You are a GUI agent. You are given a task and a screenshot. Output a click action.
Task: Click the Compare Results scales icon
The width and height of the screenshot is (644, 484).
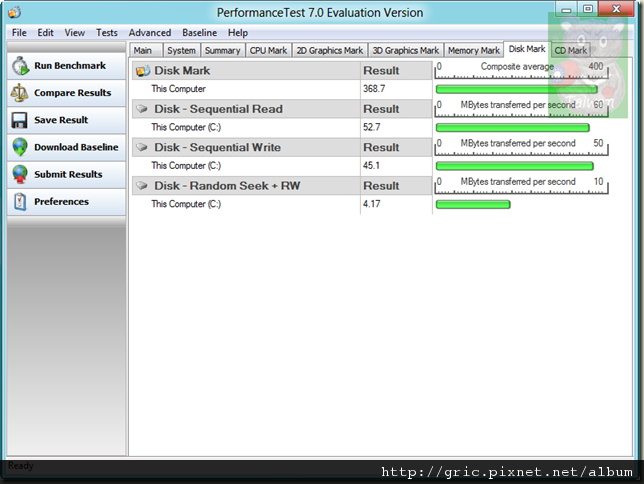(19, 93)
